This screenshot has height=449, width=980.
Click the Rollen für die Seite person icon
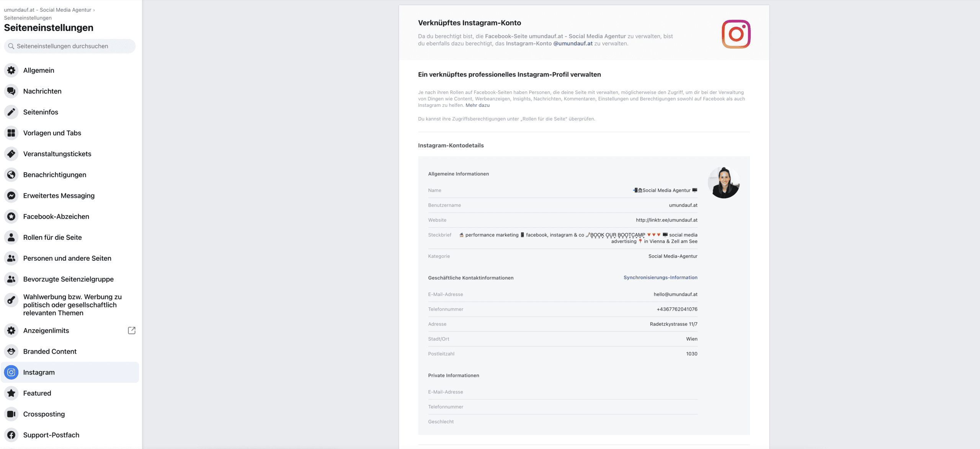11,237
